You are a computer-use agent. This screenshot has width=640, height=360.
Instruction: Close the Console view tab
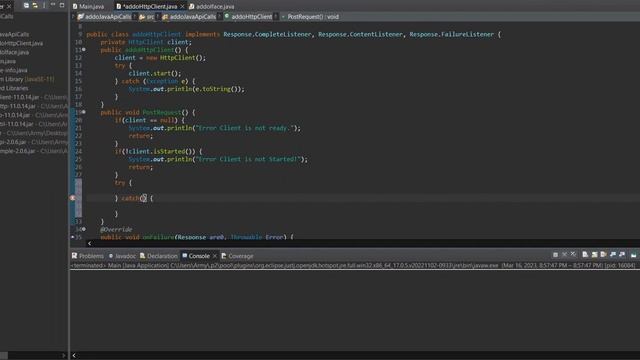tap(215, 256)
